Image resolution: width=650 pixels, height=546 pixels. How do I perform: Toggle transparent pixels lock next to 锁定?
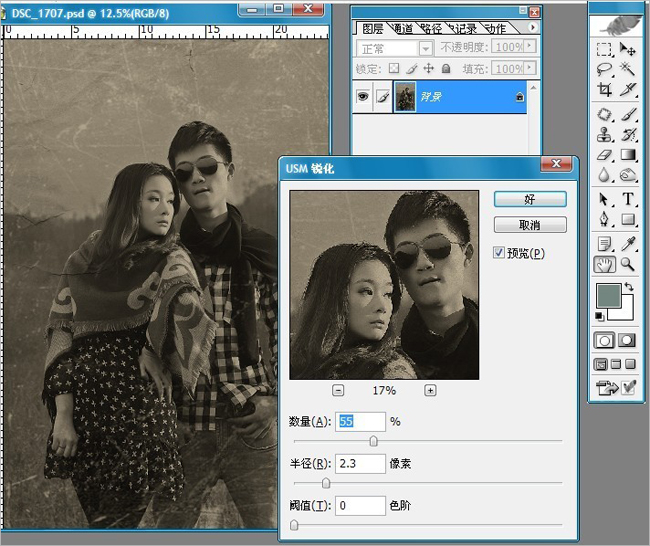[393, 68]
